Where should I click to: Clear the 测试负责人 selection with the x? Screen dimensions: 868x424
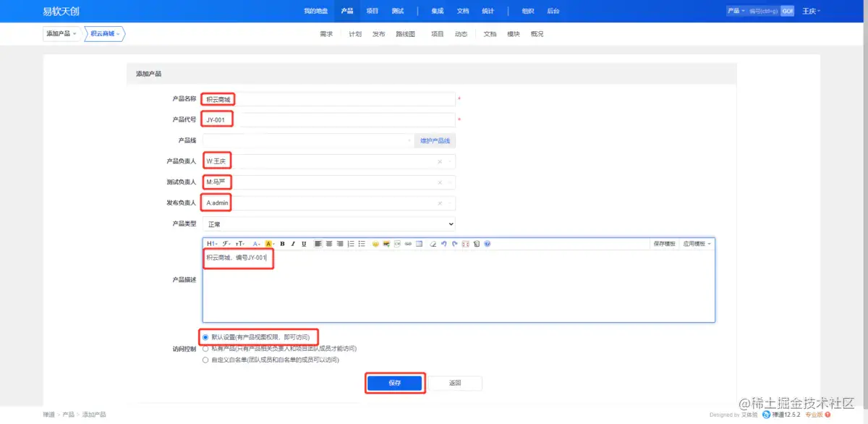[x=440, y=182]
